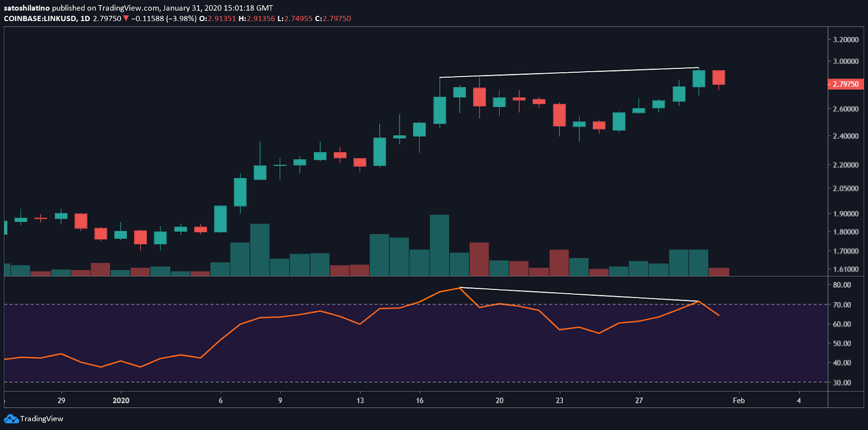
Task: Click the TradingView cloud logo icon
Action: click(x=11, y=419)
